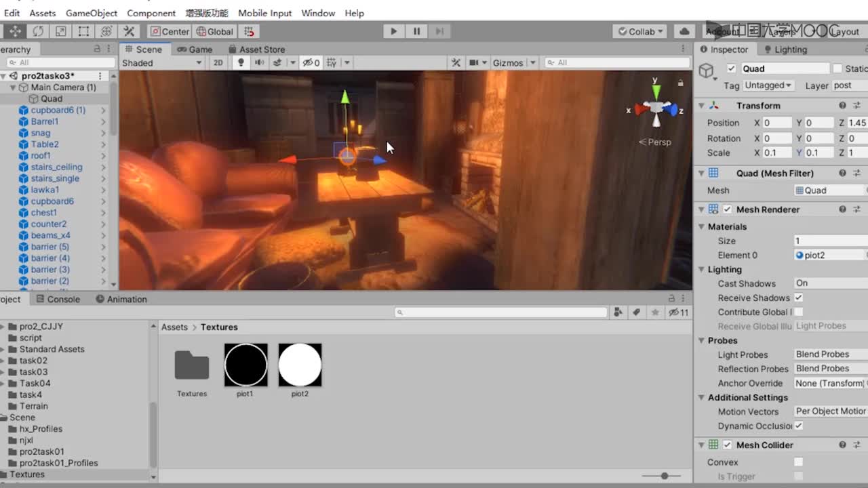Screen dimensions: 868x488
Task: Open the Cast Shadows dropdown
Action: [831, 283]
